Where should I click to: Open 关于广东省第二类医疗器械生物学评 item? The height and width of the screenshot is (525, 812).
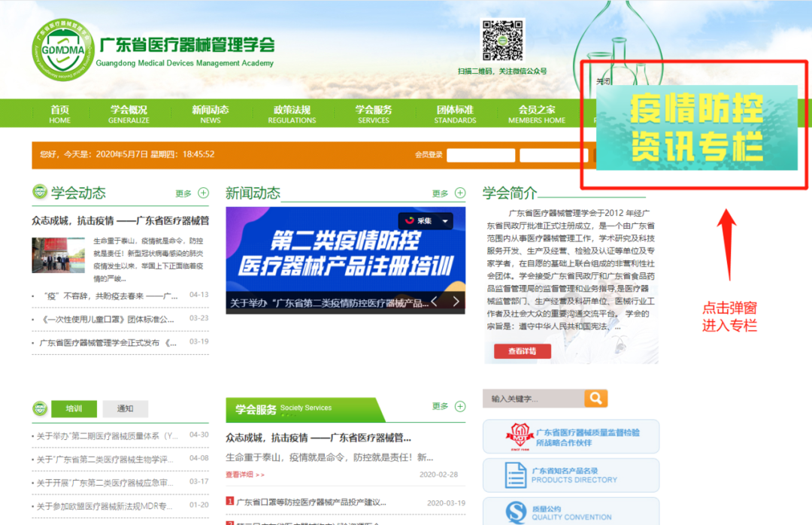pyautogui.click(x=105, y=459)
